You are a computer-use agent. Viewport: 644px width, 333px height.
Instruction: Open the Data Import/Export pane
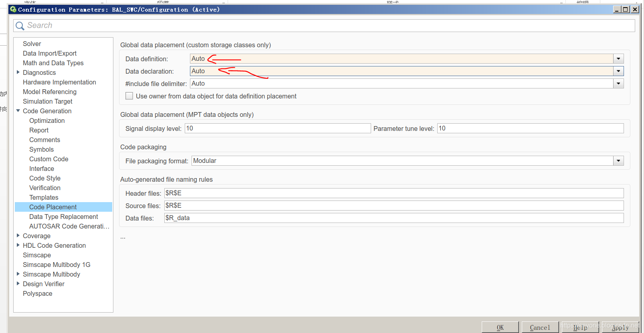point(50,53)
